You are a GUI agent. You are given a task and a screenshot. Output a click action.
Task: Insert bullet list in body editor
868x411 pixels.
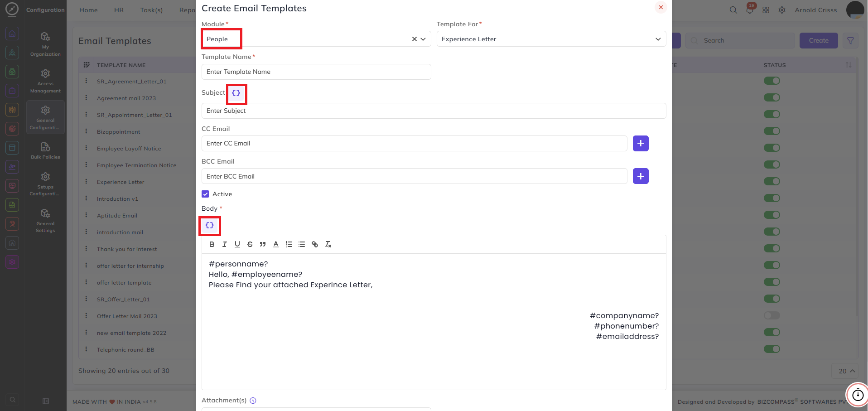(x=301, y=244)
